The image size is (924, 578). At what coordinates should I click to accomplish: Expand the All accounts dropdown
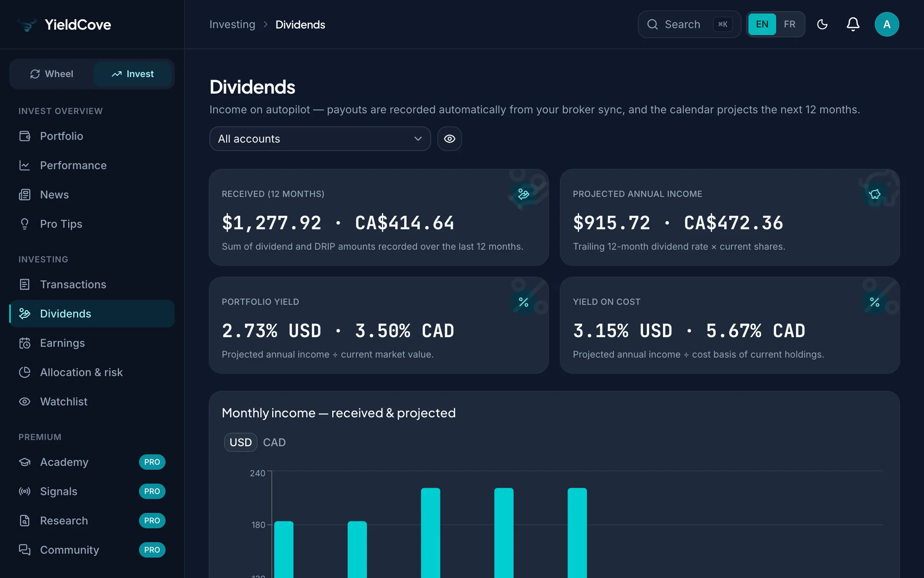tap(320, 139)
